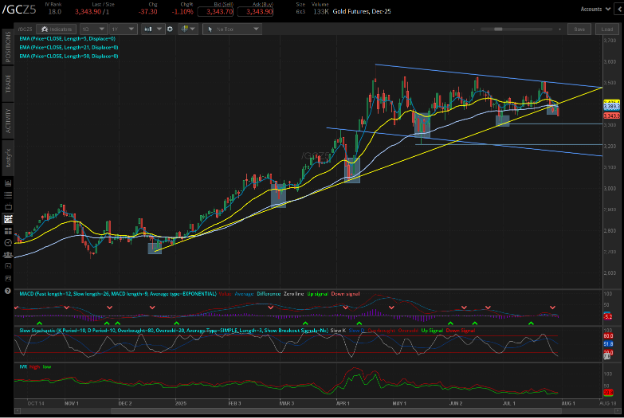Open the Positions side tab

(x=8, y=47)
